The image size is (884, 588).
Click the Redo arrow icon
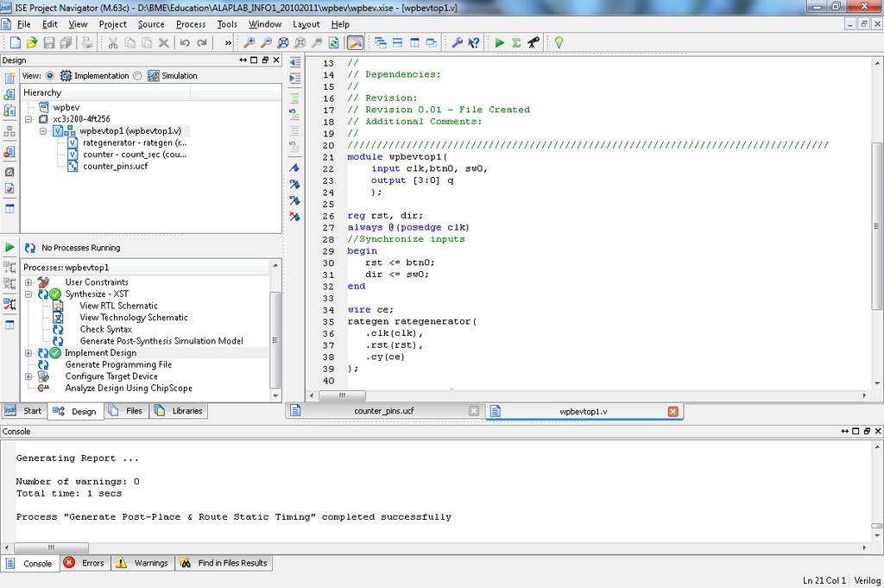pos(202,43)
